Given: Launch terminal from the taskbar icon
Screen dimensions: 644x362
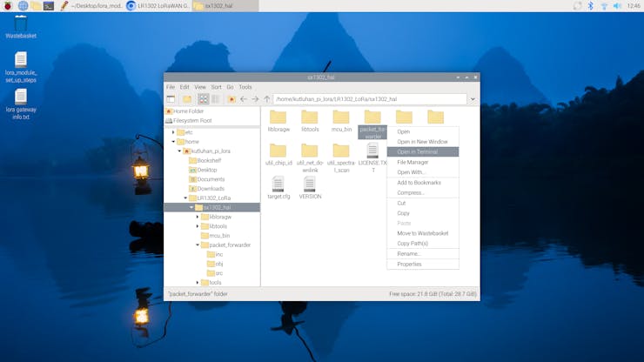Looking at the screenshot, I should tap(49, 5).
